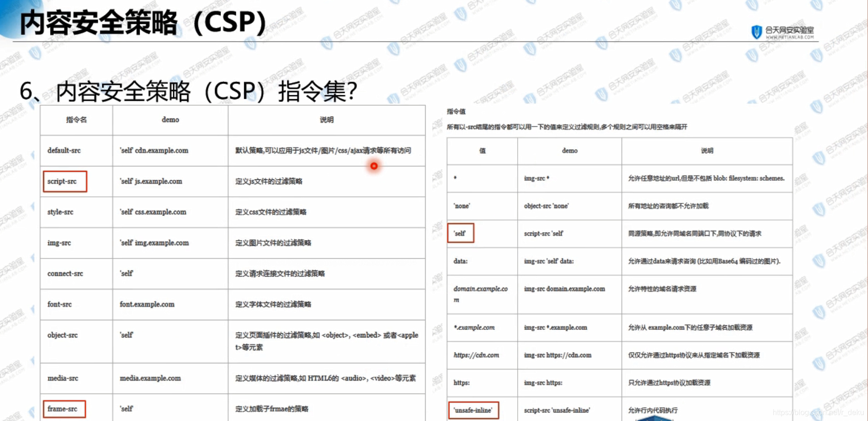
Task: Select the demo text img-src *.example.com
Action: [x=556, y=327]
